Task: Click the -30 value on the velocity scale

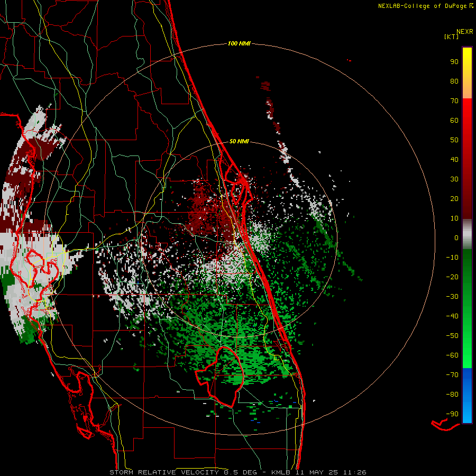Action: (x=452, y=297)
